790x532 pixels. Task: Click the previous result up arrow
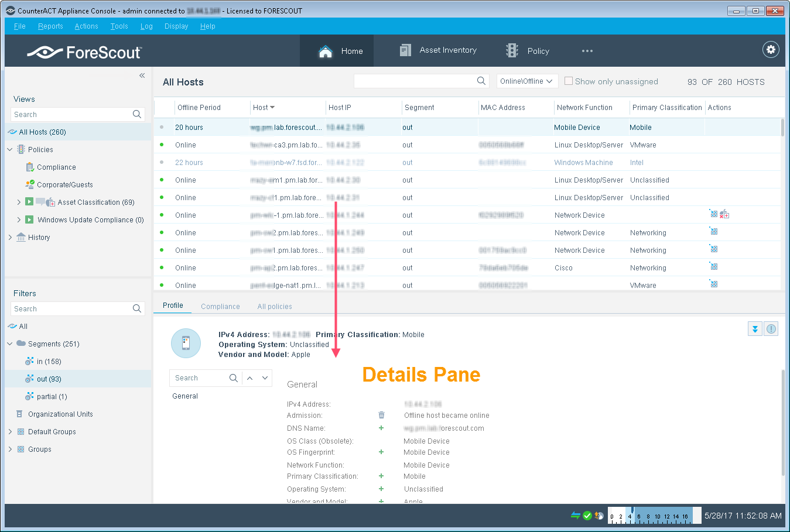coord(250,378)
